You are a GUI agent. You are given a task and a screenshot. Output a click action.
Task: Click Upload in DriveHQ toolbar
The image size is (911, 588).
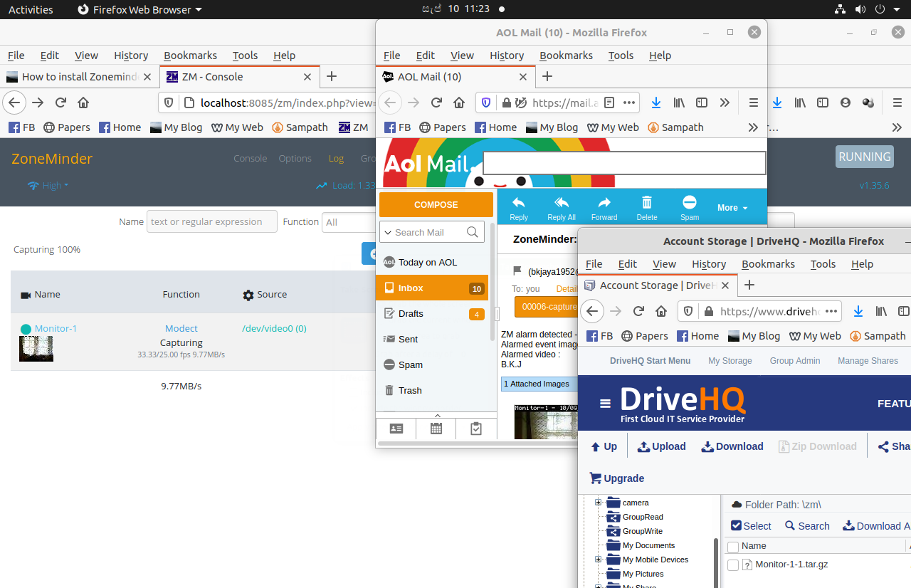pos(661,446)
